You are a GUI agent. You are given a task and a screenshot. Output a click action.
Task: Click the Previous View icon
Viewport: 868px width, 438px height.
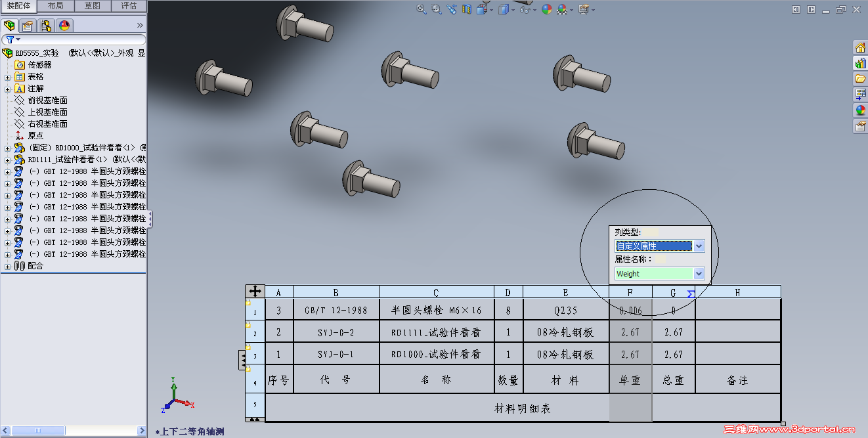(452, 9)
